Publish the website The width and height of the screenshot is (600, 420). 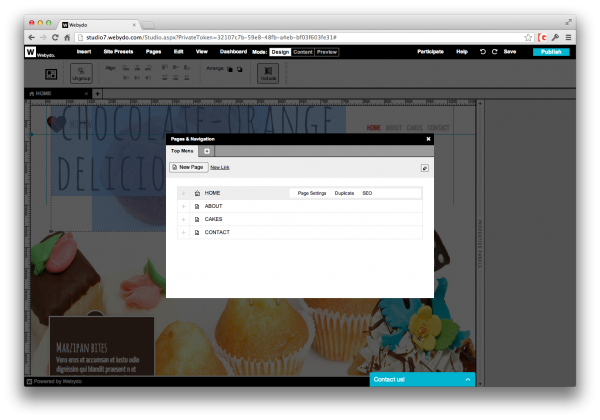[x=551, y=52]
